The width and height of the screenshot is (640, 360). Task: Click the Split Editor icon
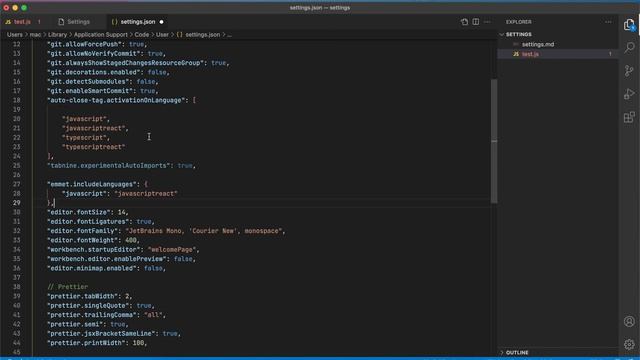tap(476, 22)
